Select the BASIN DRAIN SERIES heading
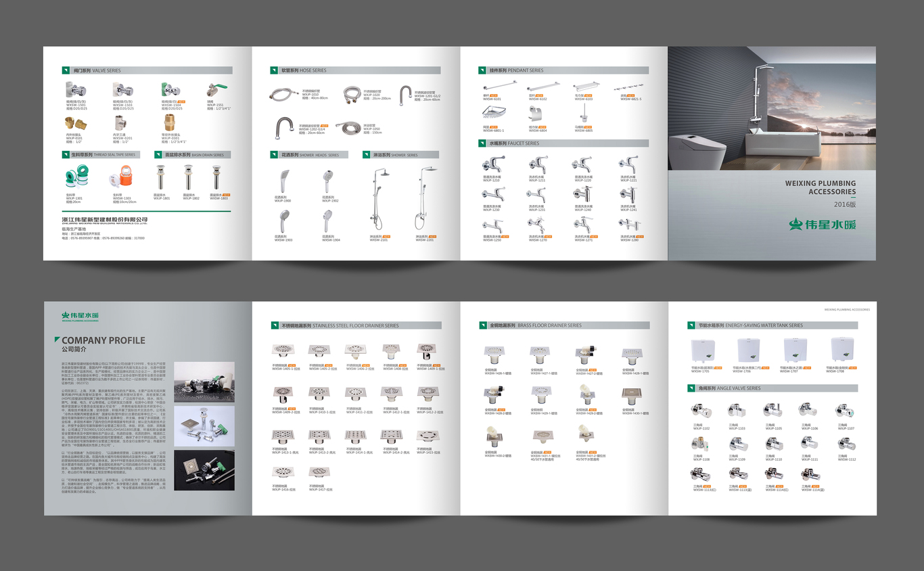The width and height of the screenshot is (924, 571). click(208, 155)
